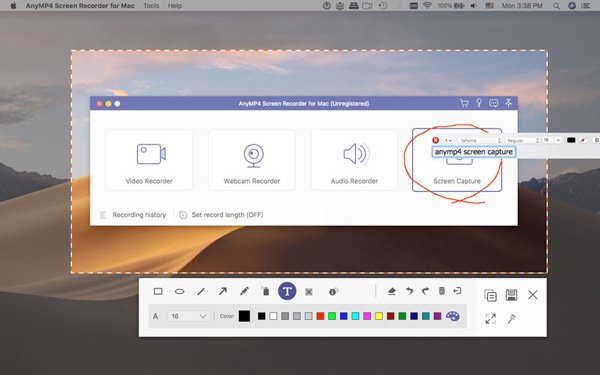Click the shopping cart purchase icon
The image size is (600, 375).
tap(464, 103)
